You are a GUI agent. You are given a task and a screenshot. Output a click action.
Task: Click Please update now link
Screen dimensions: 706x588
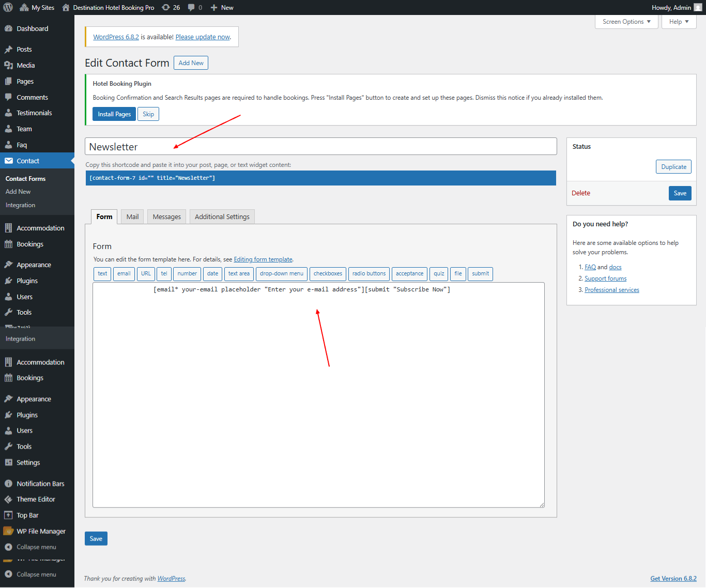tap(203, 37)
